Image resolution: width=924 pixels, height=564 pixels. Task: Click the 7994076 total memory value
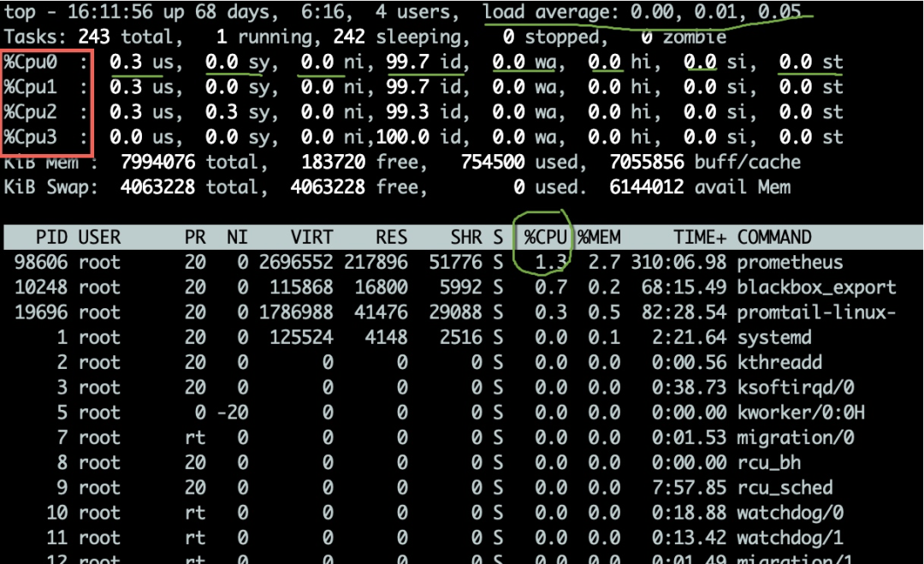158,162
